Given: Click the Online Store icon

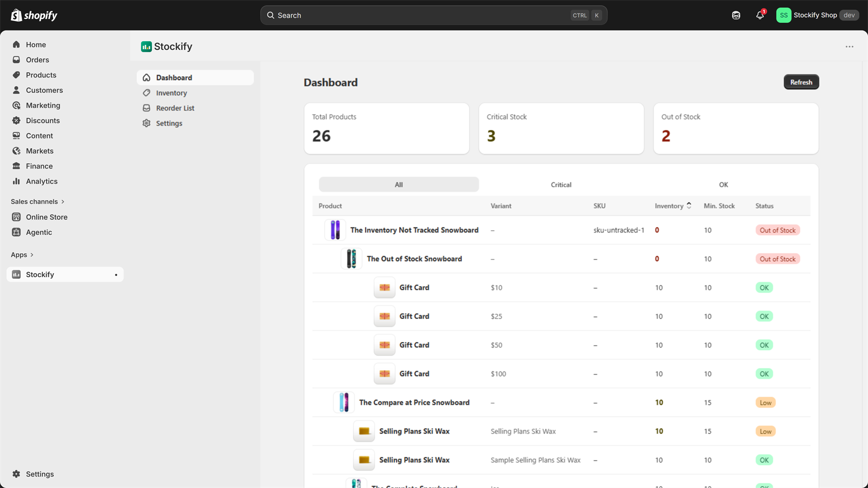Looking at the screenshot, I should (x=16, y=217).
